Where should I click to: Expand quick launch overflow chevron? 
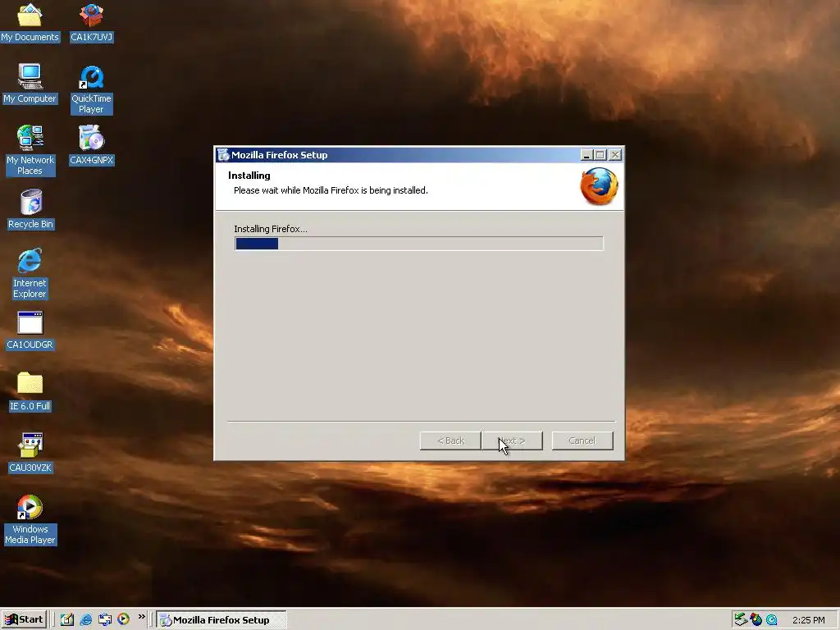141,617
